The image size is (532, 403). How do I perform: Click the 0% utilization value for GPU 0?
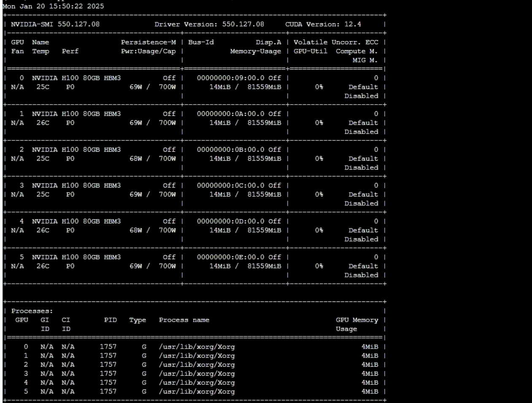[x=319, y=87]
